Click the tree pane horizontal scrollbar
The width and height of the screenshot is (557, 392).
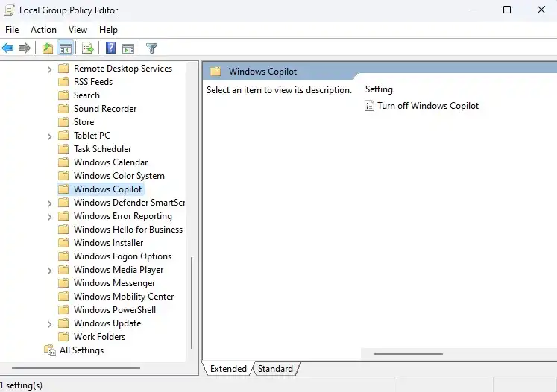pyautogui.click(x=76, y=368)
